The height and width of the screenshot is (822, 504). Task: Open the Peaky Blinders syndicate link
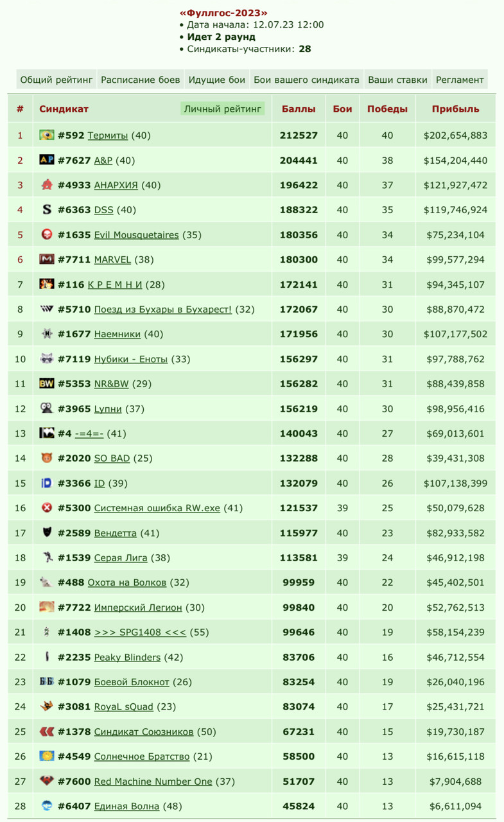[128, 657]
